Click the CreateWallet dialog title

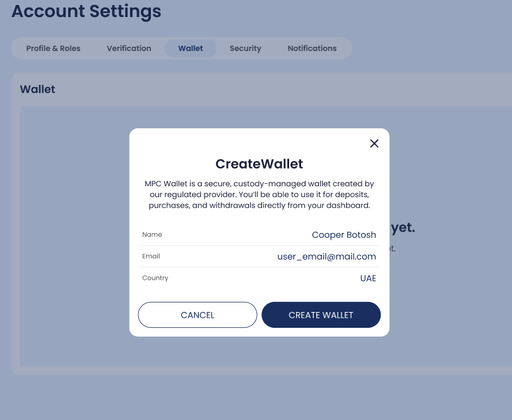pos(259,164)
